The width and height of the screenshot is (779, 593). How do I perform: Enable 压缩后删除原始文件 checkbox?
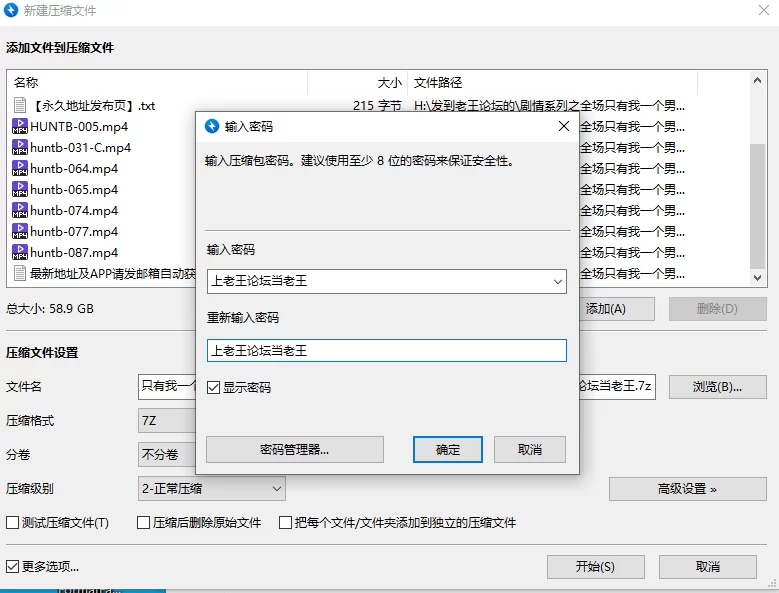tap(143, 522)
